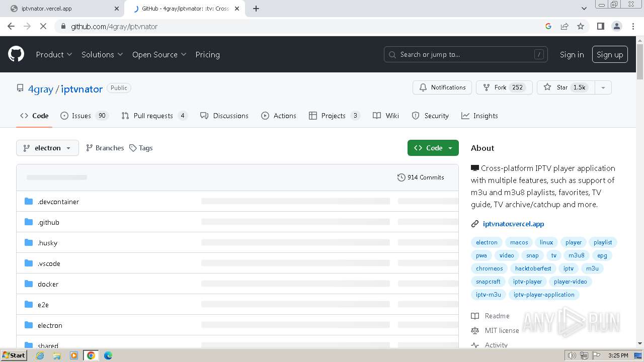644x362 pixels.
Task: Jump to the Readme section
Action: [491, 316]
